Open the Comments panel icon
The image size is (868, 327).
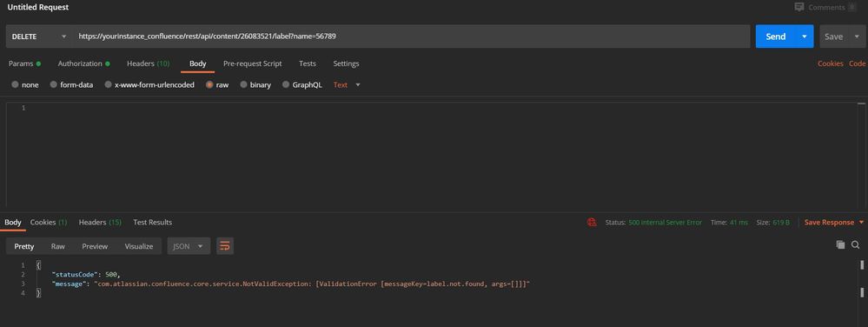click(798, 7)
